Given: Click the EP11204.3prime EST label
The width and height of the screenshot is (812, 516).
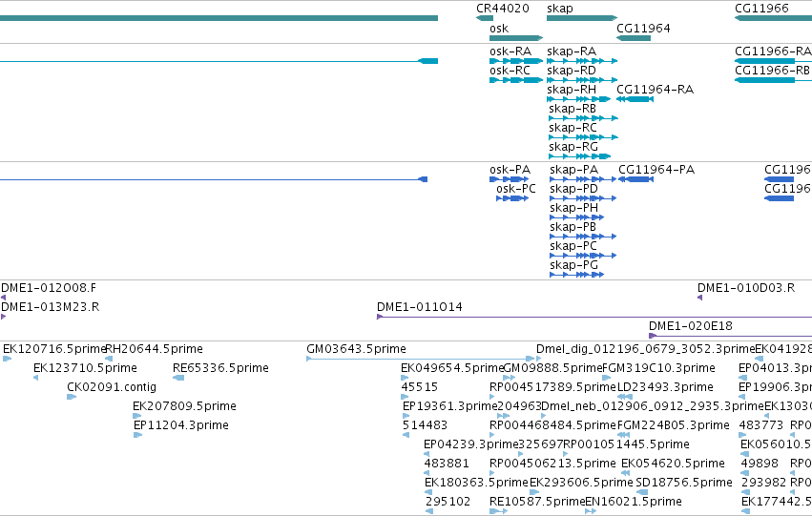Looking at the screenshot, I should (x=180, y=426).
